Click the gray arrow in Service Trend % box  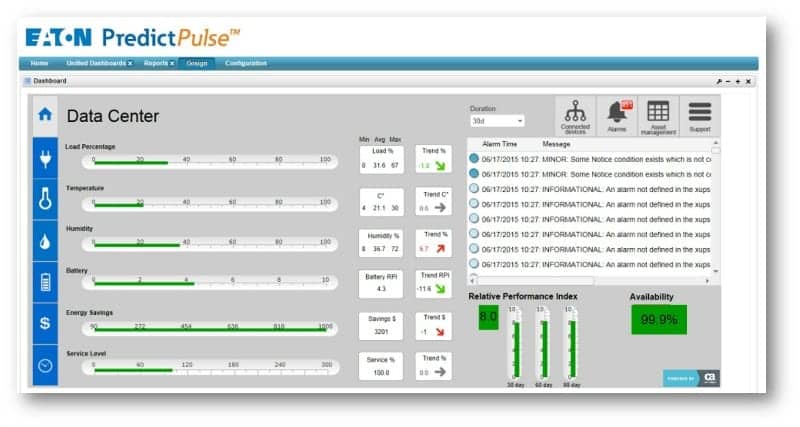point(440,372)
